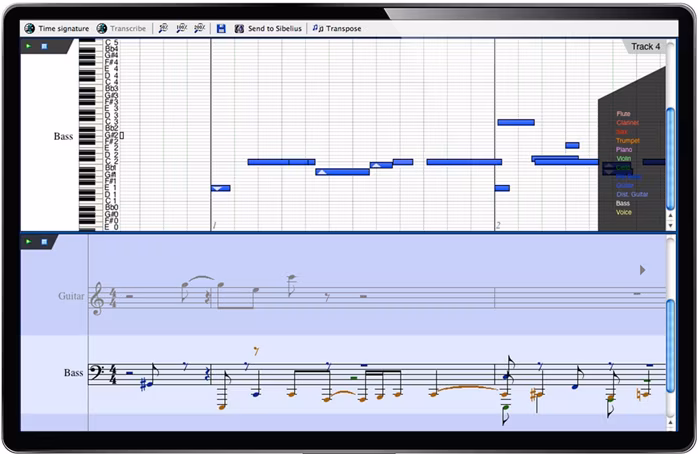Image resolution: width=698 pixels, height=454 pixels.
Task: Click the piano roll scroll up arrow
Action: 670,215
